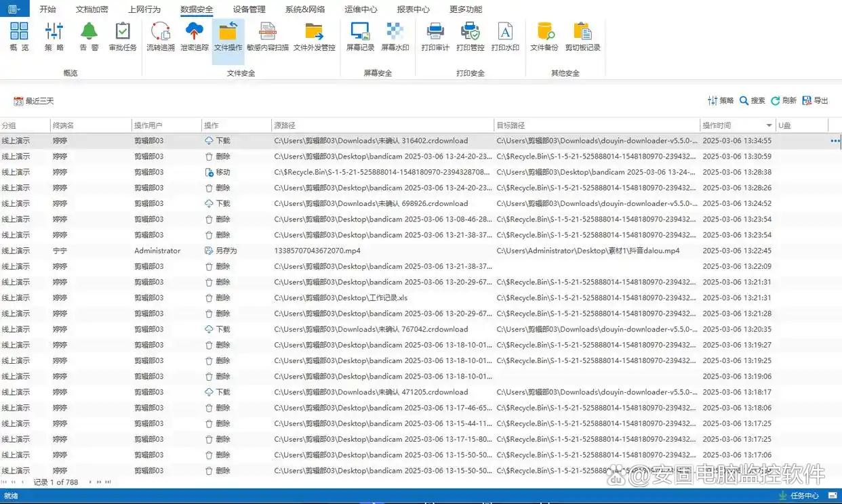This screenshot has height=504, width=842.
Task: Open the application menu dropdown at top-left
Action: coord(14,9)
